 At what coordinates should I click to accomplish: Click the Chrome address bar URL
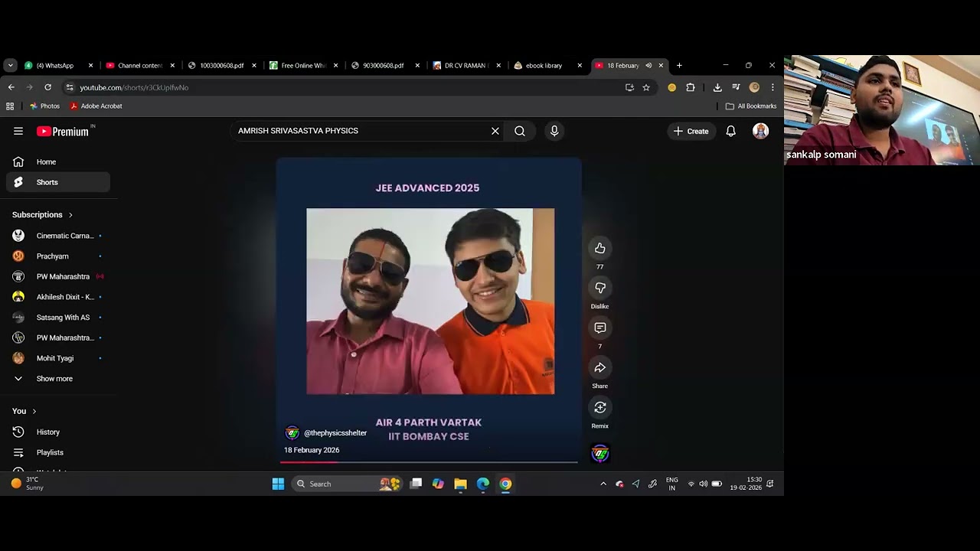[x=134, y=87]
